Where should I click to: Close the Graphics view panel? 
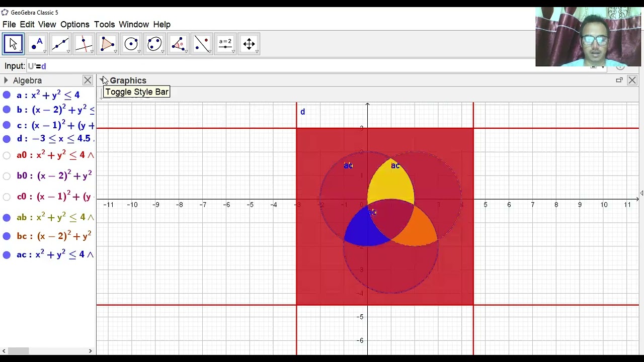coord(632,80)
